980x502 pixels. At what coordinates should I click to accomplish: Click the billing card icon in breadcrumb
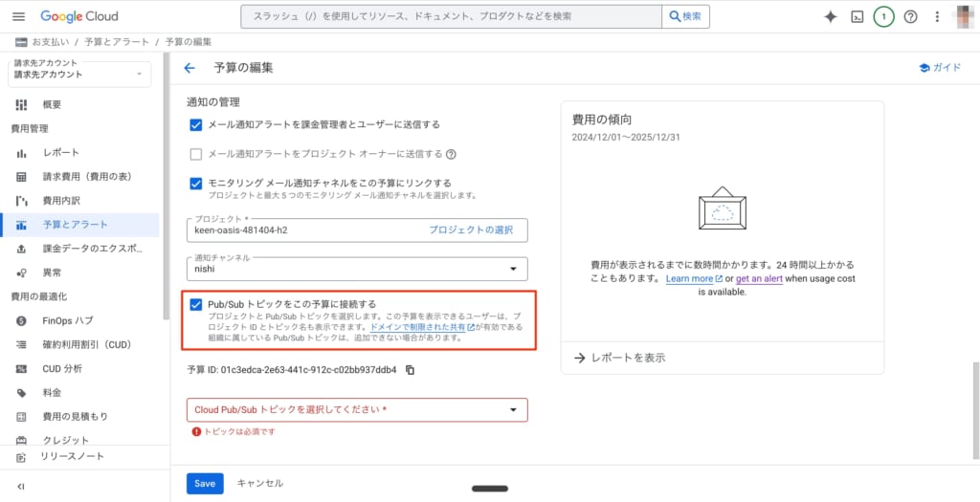(21, 42)
